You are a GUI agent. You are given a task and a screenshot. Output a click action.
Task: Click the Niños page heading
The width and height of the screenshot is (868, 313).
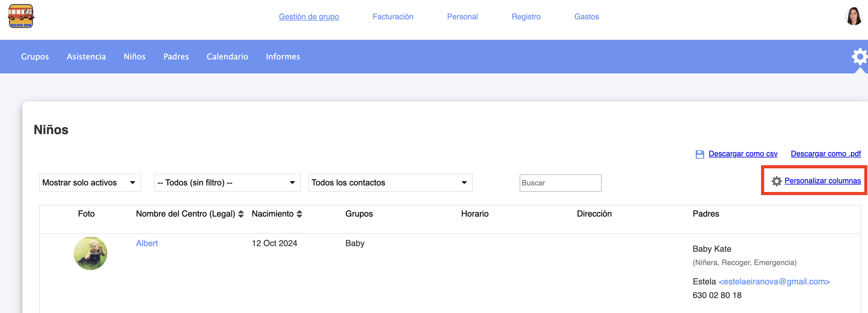tap(51, 130)
